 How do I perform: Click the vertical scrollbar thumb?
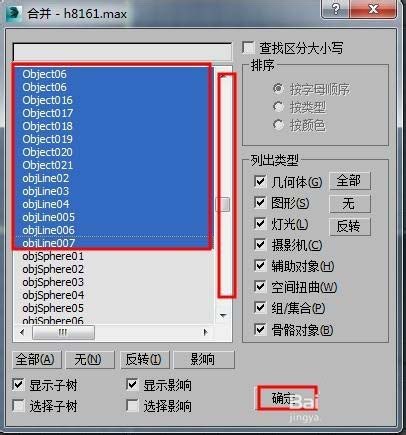coord(223,204)
